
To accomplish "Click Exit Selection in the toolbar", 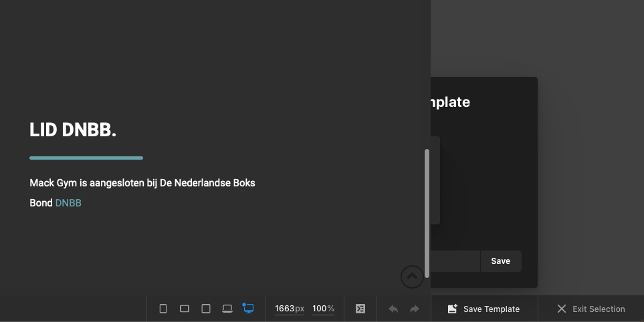I will (591, 309).
